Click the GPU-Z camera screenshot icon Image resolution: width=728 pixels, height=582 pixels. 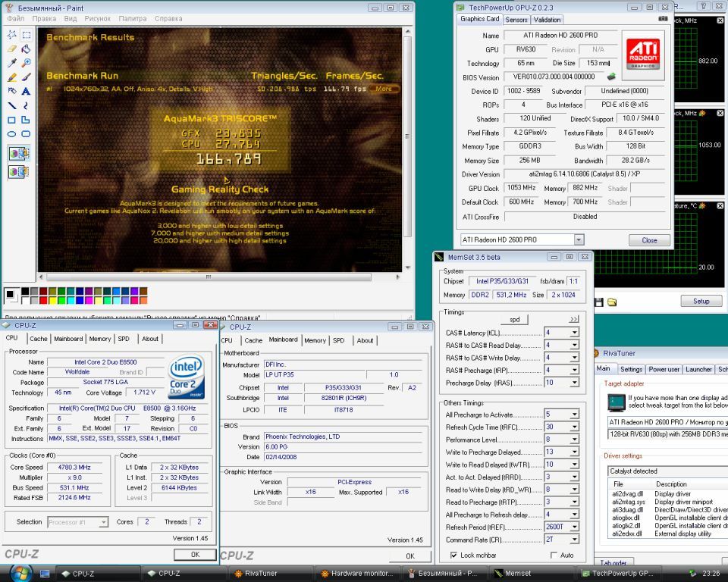[663, 19]
